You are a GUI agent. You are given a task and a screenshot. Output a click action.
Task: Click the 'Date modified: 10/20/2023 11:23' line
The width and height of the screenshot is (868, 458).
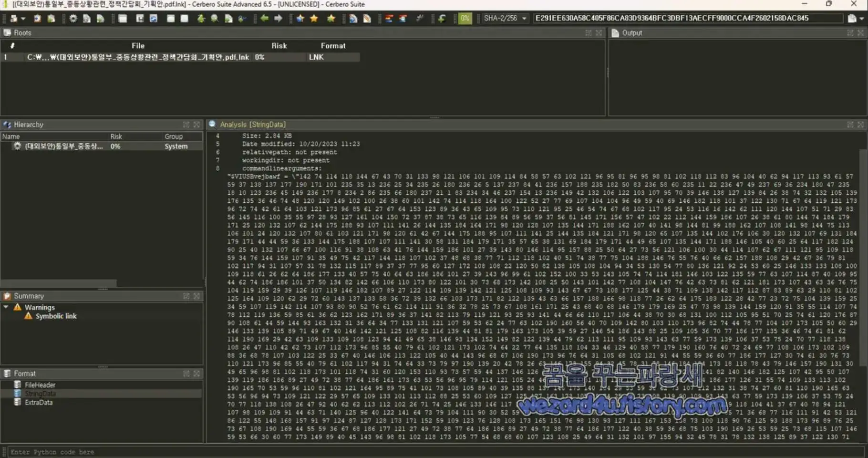point(301,144)
